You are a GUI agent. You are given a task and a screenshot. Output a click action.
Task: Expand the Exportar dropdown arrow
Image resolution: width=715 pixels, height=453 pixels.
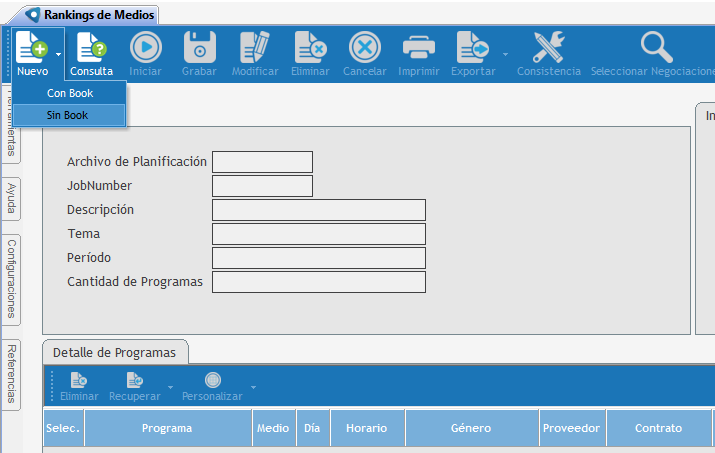505,54
